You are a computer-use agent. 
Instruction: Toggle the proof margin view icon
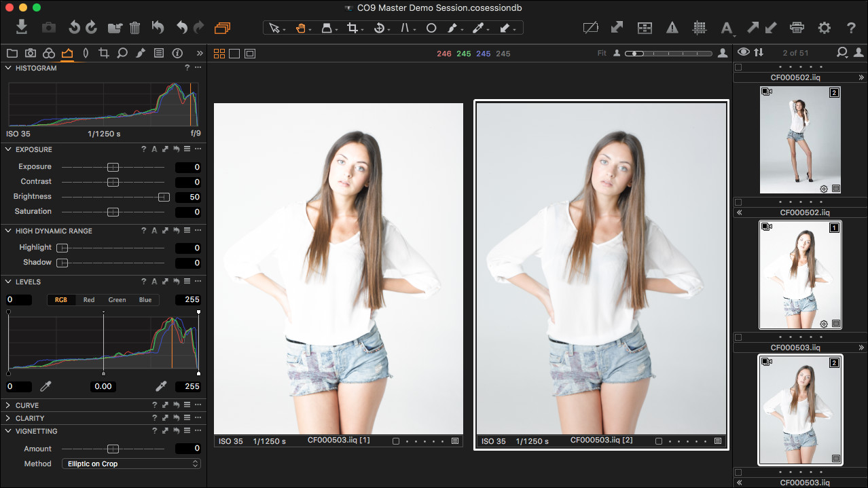tap(251, 54)
